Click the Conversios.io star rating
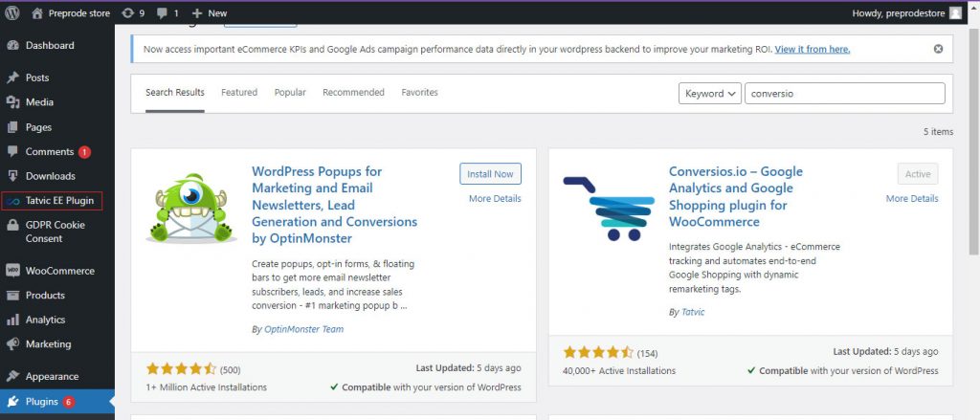 598,352
